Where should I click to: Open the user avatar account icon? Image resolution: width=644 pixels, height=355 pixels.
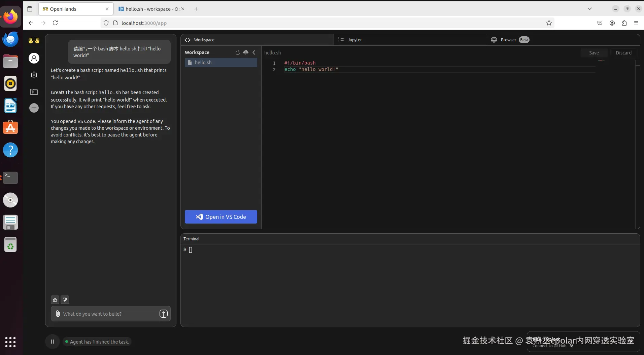34,58
